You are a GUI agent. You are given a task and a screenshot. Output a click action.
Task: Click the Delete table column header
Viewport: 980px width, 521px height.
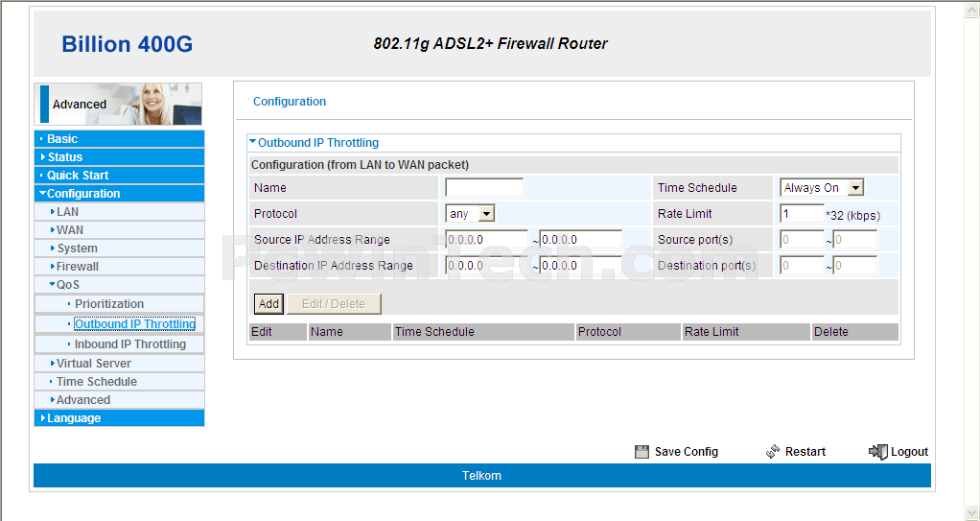click(855, 332)
